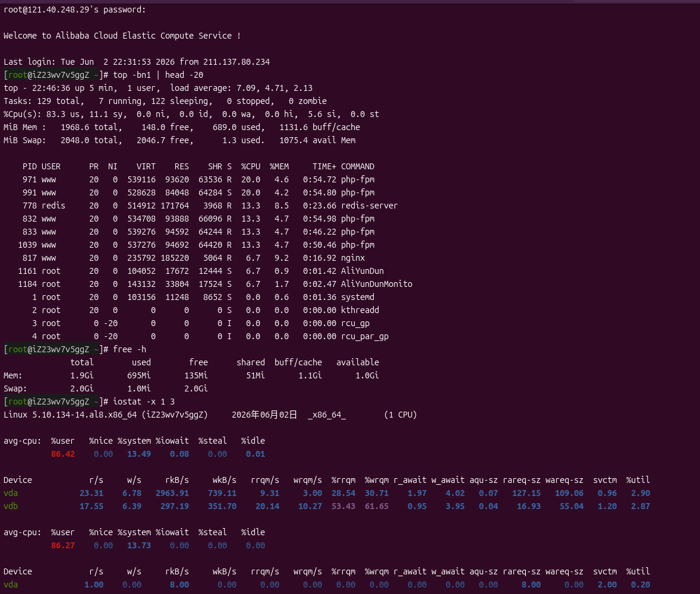Click the %wrqm value 61.65

[x=377, y=506]
